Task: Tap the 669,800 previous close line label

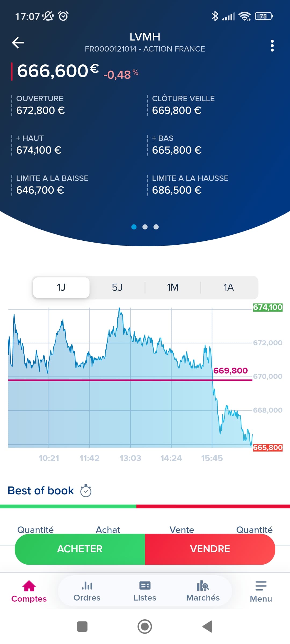Action: click(x=230, y=371)
